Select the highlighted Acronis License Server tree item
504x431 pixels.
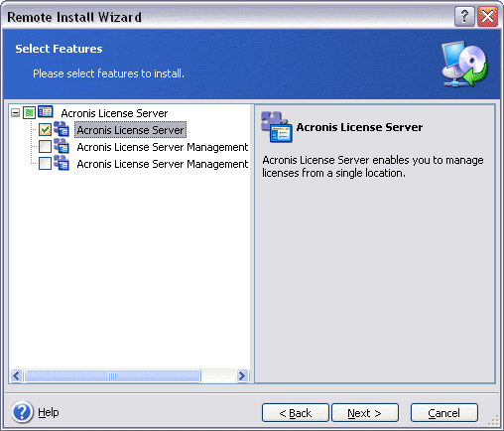pos(130,130)
